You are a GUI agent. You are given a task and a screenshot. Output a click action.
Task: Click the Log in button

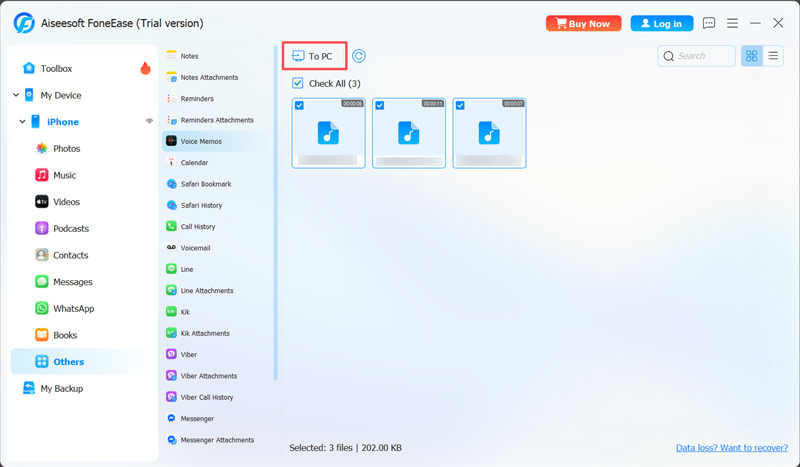pyautogui.click(x=662, y=23)
